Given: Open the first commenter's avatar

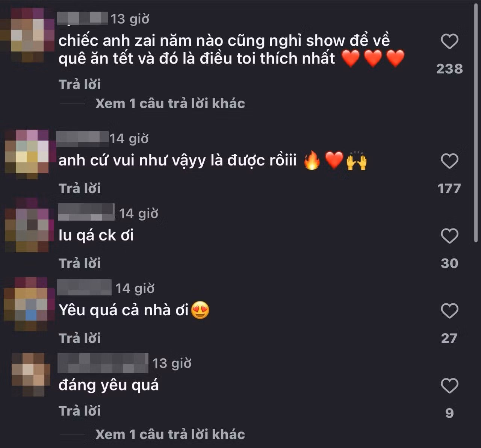Looking at the screenshot, I should (x=27, y=35).
